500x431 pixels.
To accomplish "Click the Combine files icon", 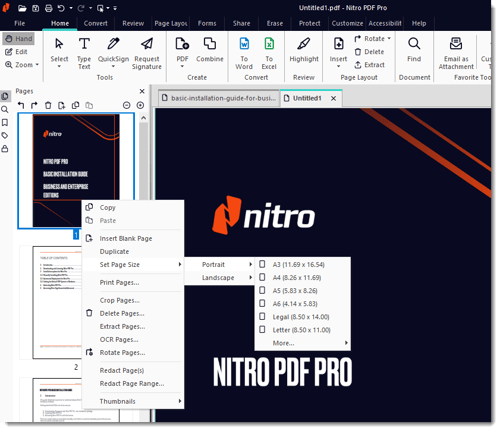I will tap(210, 44).
